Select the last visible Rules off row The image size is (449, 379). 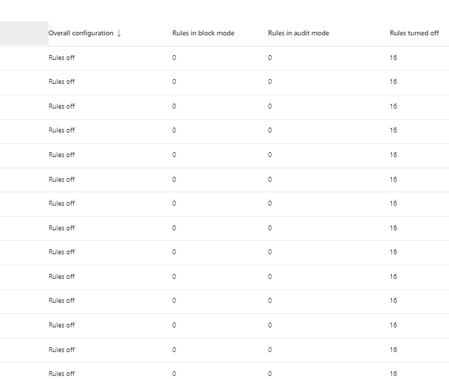(x=224, y=371)
